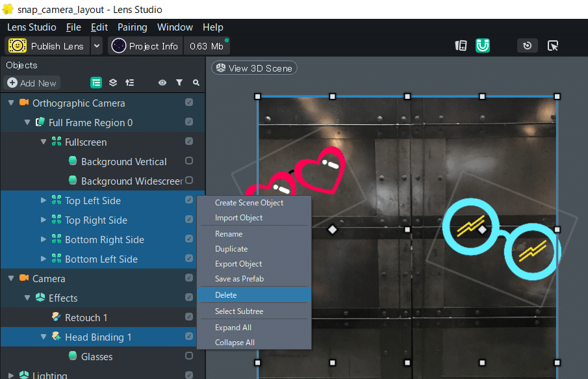Screen dimensions: 588x379
Task: Open the Project Info icon
Action: (118, 46)
